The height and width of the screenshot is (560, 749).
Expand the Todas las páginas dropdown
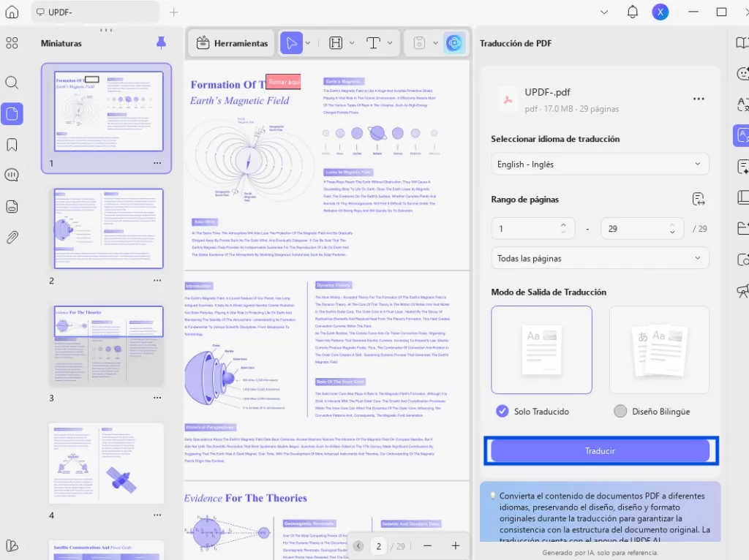coord(600,258)
